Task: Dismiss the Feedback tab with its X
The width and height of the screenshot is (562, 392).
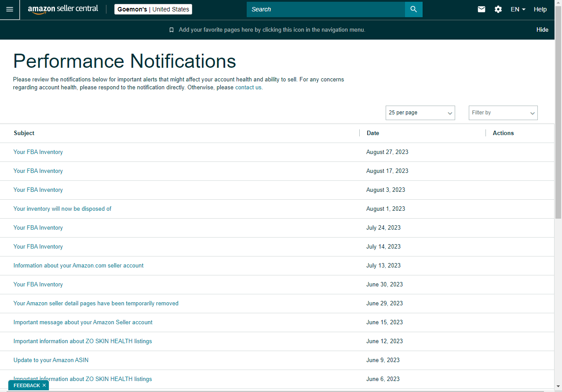Action: coord(44,385)
